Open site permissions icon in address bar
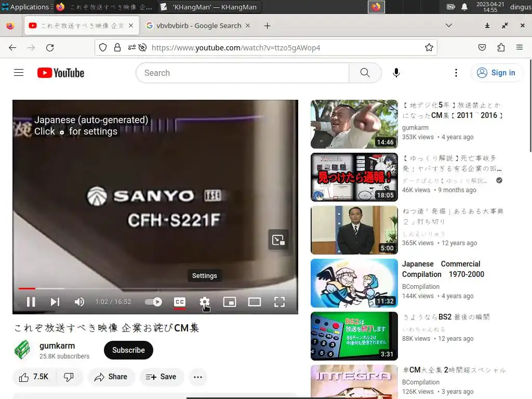 (131, 47)
